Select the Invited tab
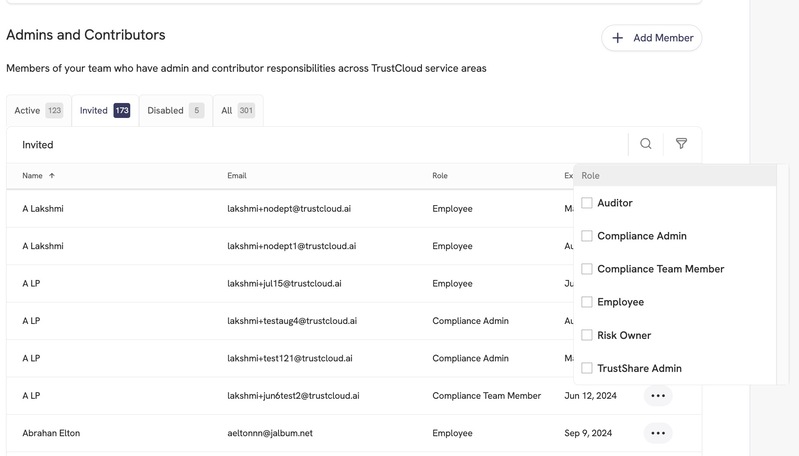This screenshot has height=456, width=799. pos(105,111)
